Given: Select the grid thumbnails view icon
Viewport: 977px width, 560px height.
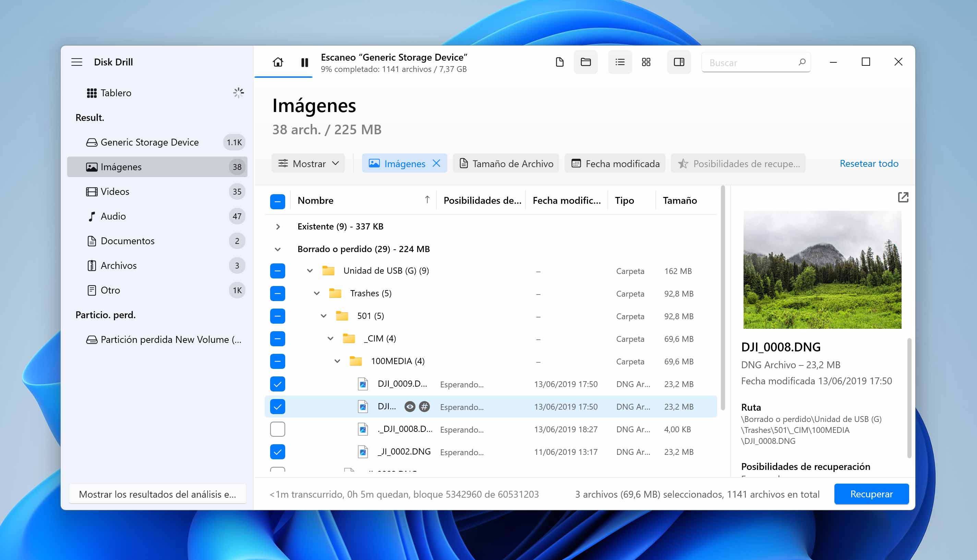Looking at the screenshot, I should 646,62.
